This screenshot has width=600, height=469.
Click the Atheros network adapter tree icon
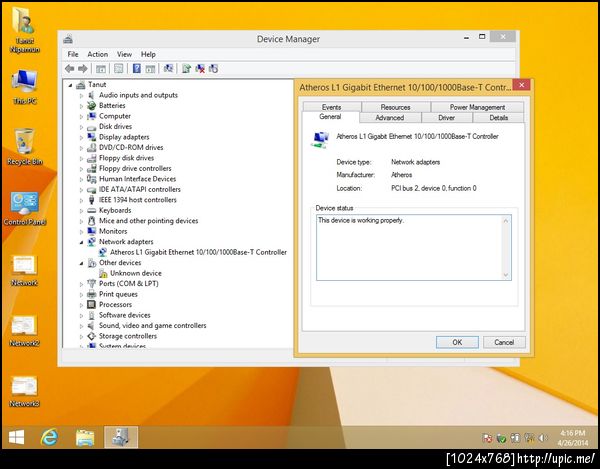103,252
